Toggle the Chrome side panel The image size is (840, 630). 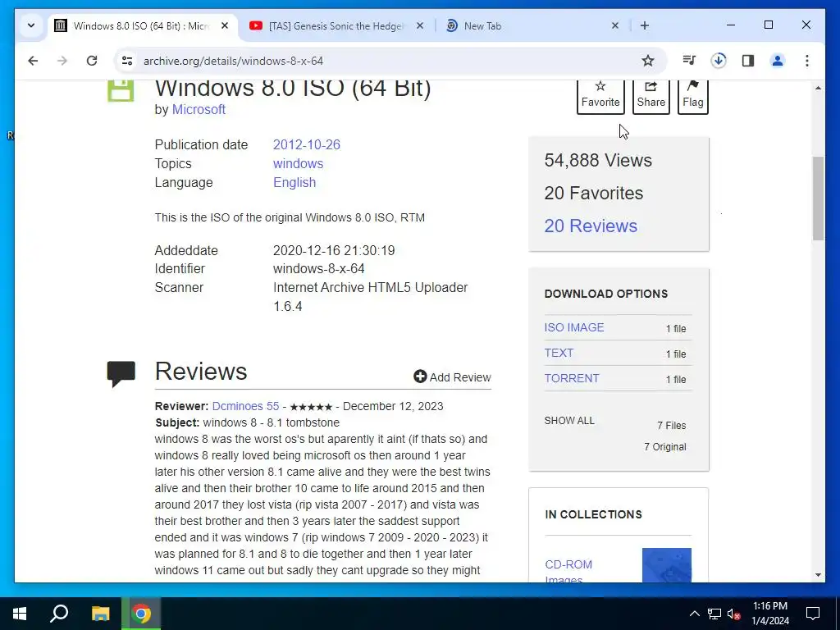[x=748, y=61]
